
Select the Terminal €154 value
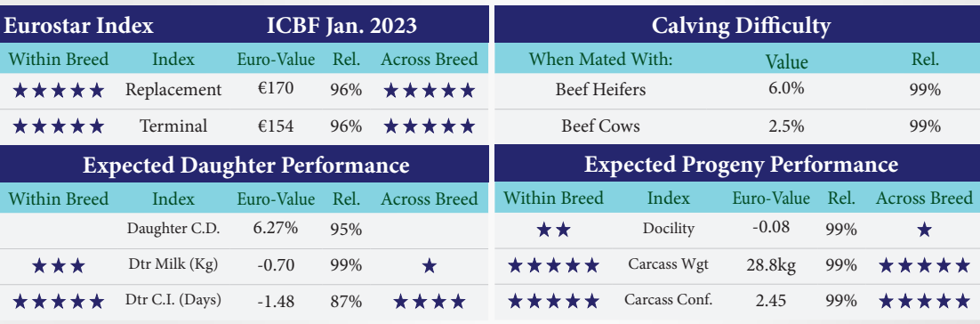(x=275, y=126)
